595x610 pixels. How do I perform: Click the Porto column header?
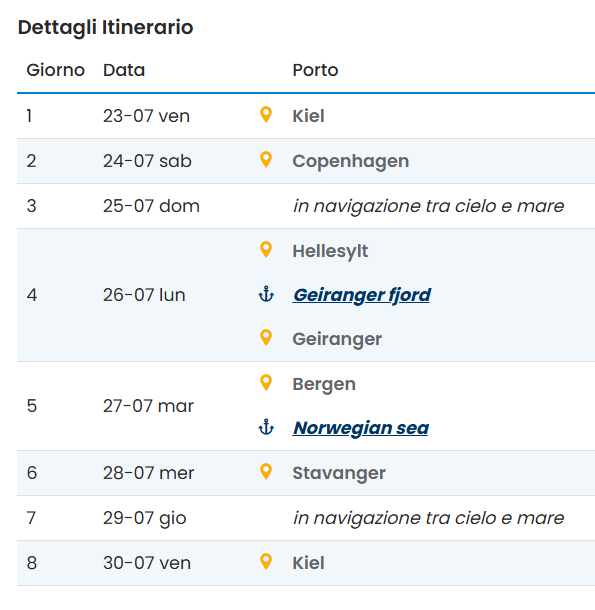click(315, 70)
